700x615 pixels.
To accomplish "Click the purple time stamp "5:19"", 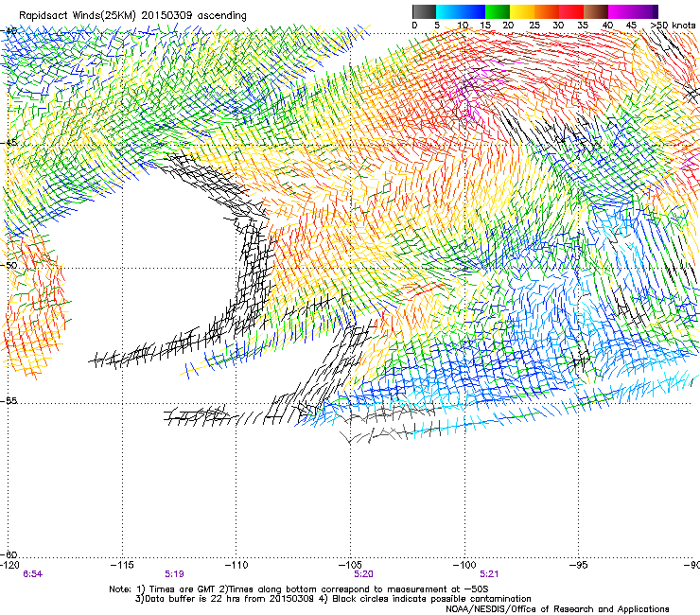I will 175,574.
